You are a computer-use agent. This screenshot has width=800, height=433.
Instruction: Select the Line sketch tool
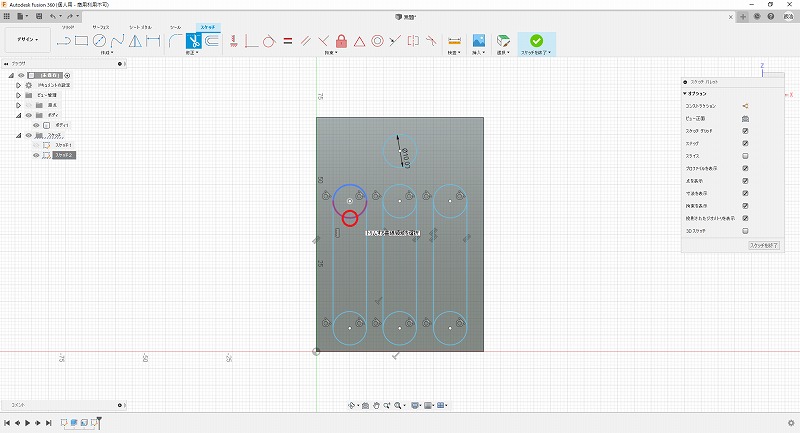tap(64, 41)
